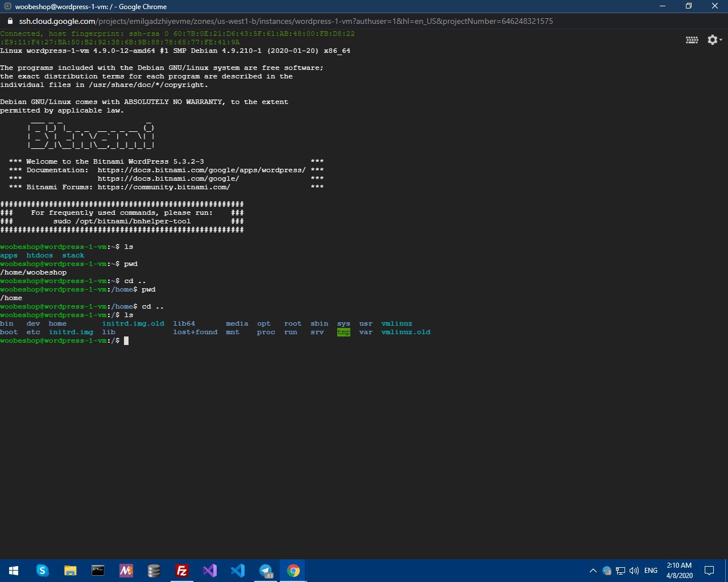This screenshot has width=728, height=582.
Task: Click the volume speaker tray icon
Action: pos(634,571)
